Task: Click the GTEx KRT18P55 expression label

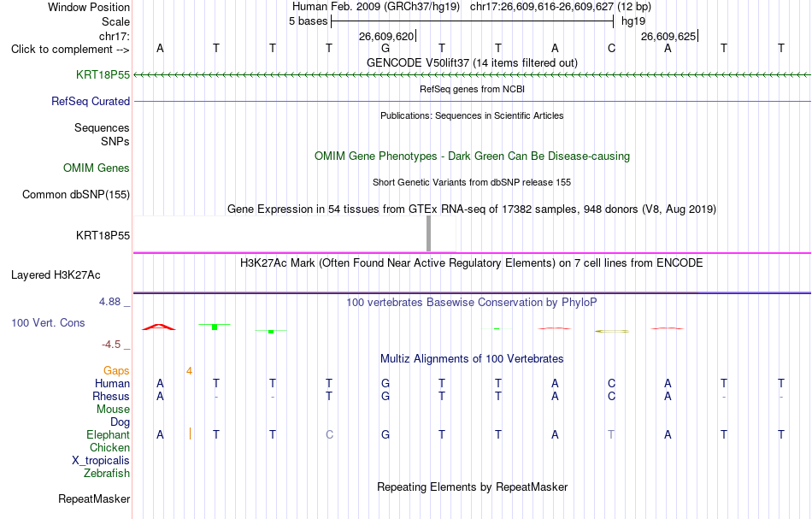Action: click(x=103, y=236)
